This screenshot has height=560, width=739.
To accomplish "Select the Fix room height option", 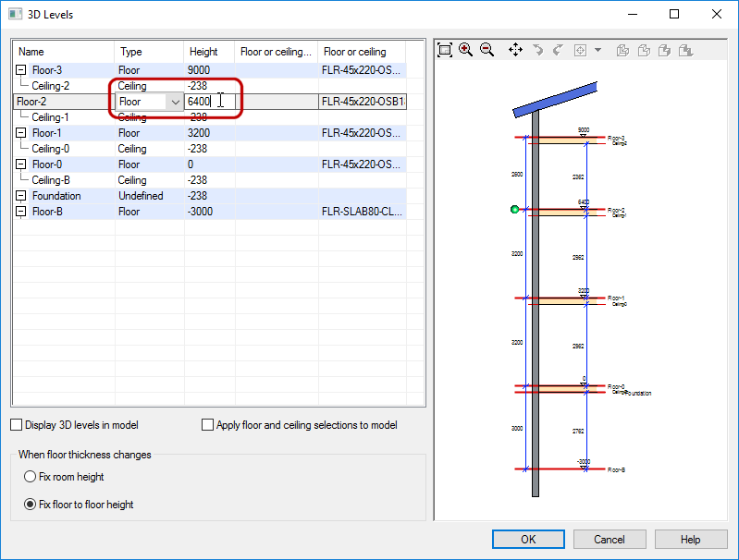I will pyautogui.click(x=31, y=477).
